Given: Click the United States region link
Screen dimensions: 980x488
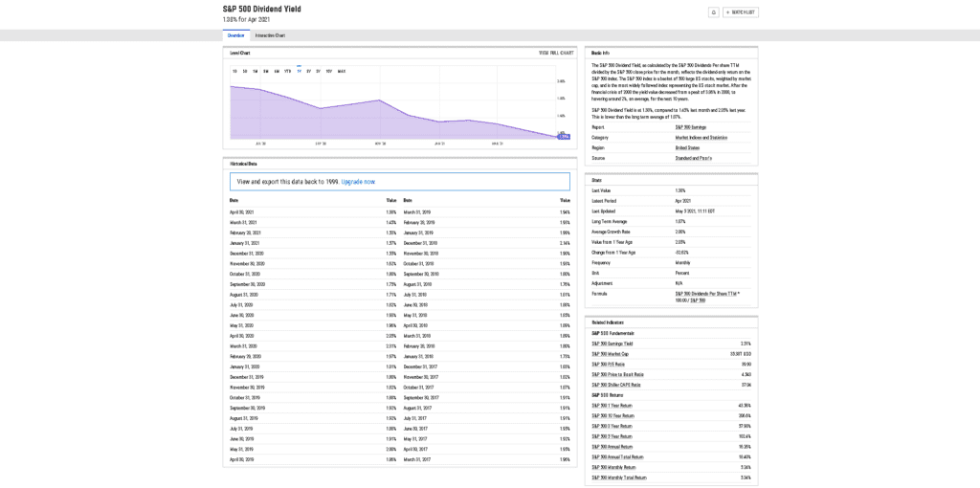Looking at the screenshot, I should [687, 147].
